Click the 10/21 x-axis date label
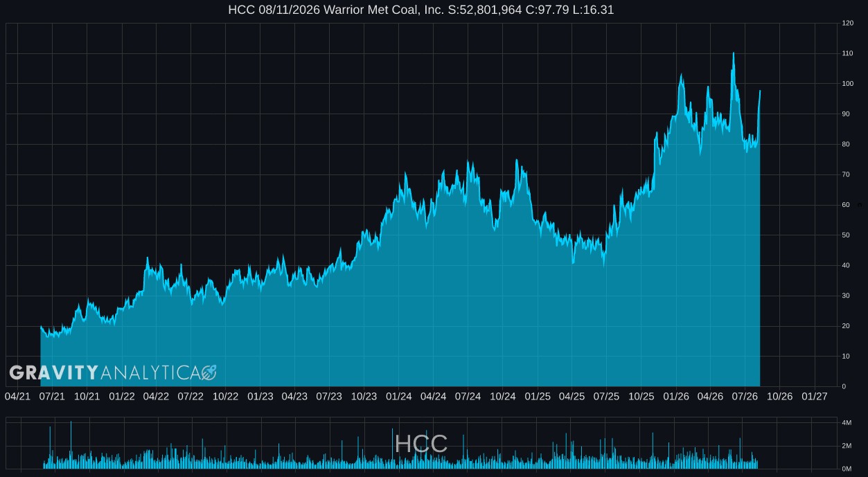Screen dimensions: 868x477 pos(87,397)
